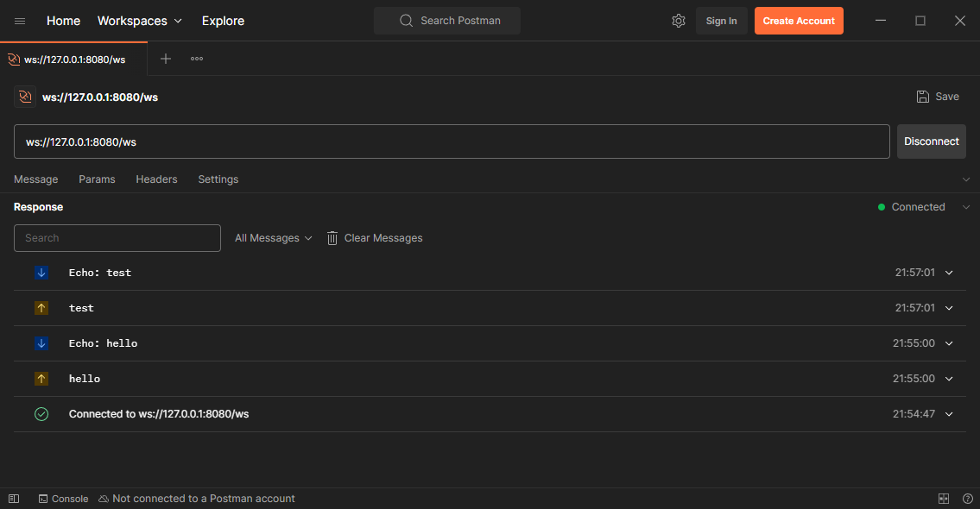Click the Create Account button
Image resolution: width=980 pixels, height=509 pixels.
798,21
